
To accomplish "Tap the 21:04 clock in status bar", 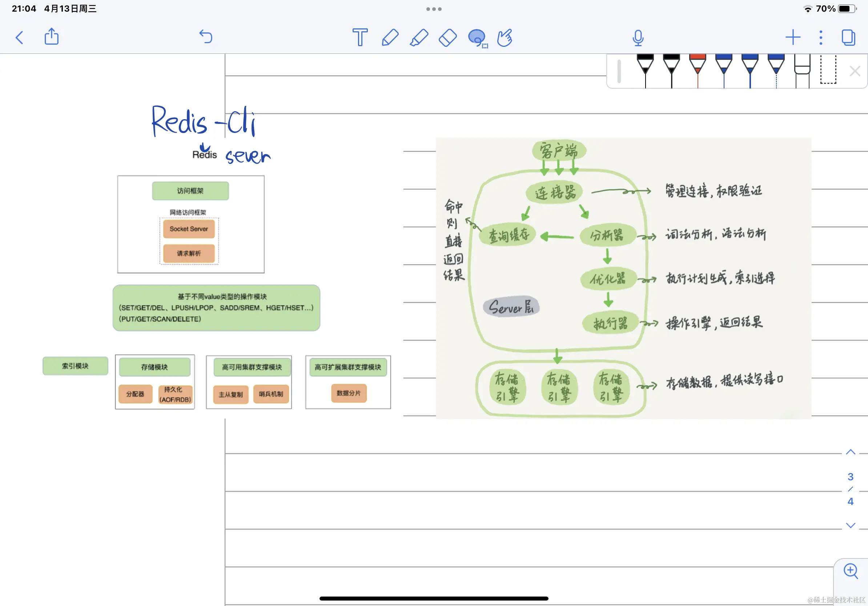I will (24, 9).
